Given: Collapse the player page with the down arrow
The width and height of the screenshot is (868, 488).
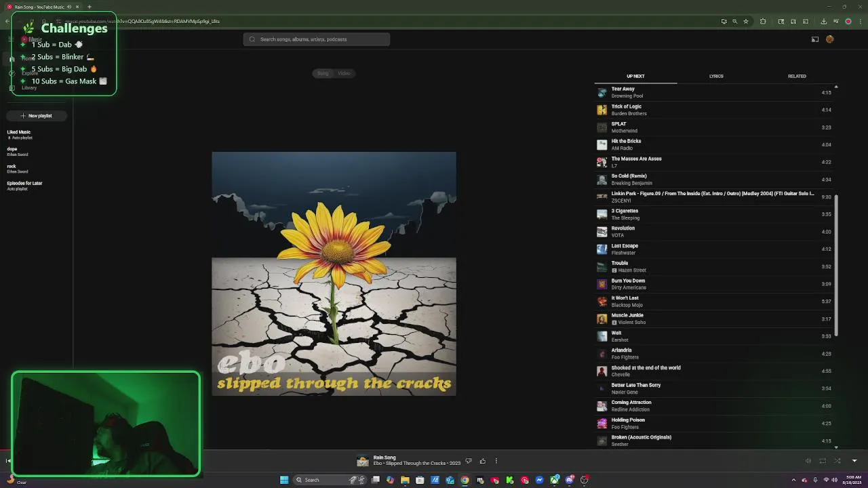Looking at the screenshot, I should [854, 461].
